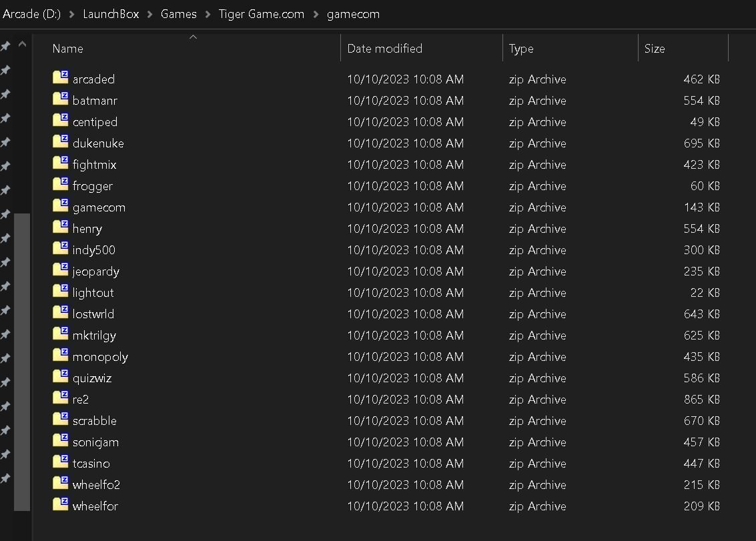Viewport: 756px width, 541px height.
Task: Click the navigation pane vertical scrollbar
Action: [22, 362]
